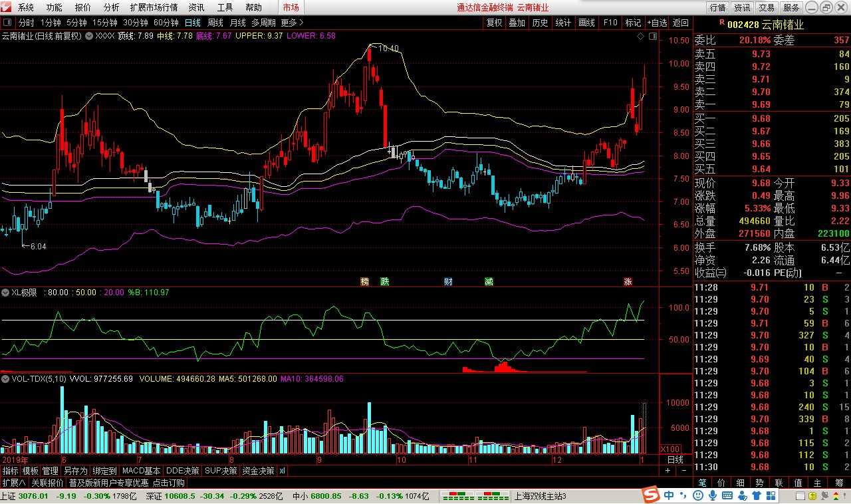Click the 返回 back button
Image resolution: width=851 pixels, height=504 pixels.
[680, 23]
